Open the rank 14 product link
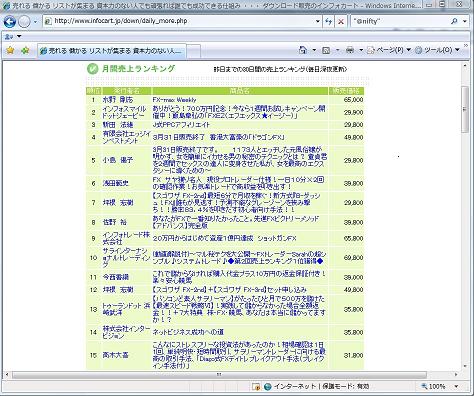The height and width of the screenshot is (396, 474). [188, 332]
